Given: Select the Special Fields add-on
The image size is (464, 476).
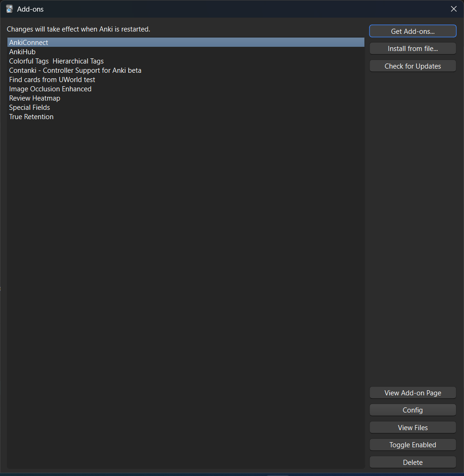Looking at the screenshot, I should point(186,108).
